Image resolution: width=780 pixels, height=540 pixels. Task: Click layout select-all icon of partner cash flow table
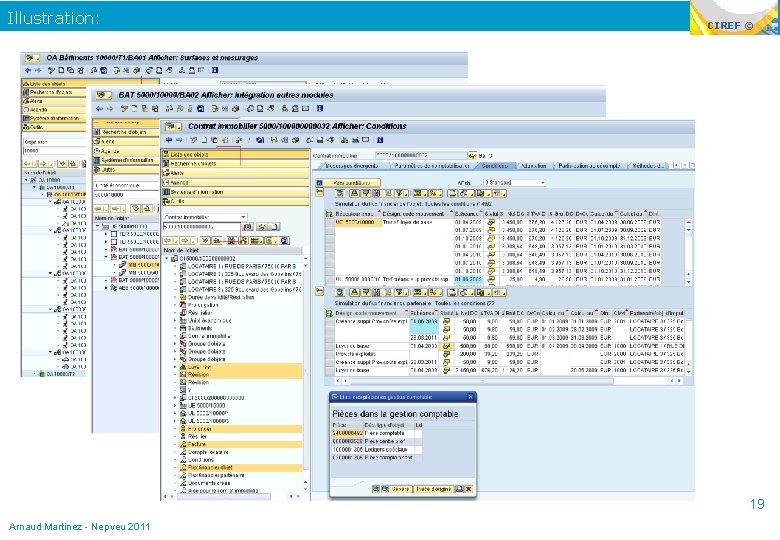pos(329,313)
